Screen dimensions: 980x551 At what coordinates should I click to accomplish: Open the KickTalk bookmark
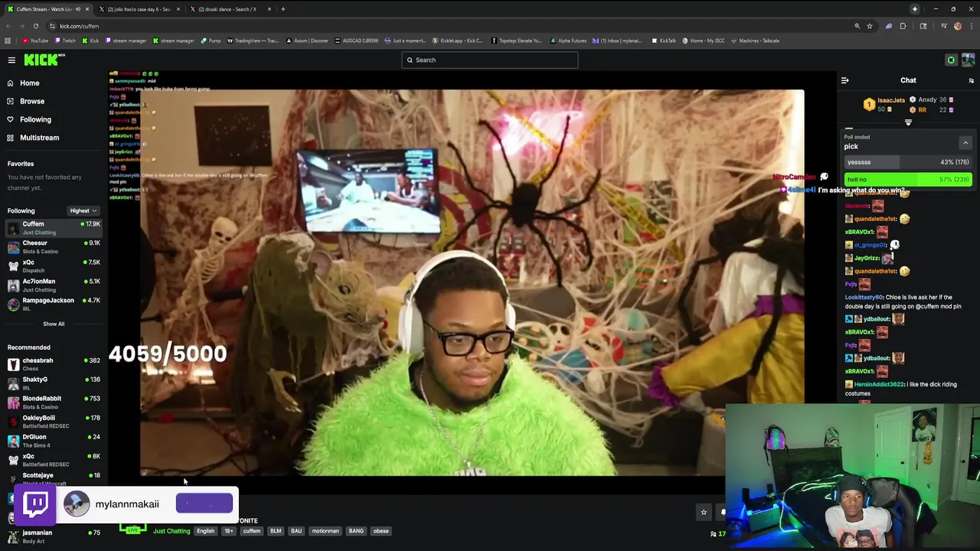pos(663,41)
